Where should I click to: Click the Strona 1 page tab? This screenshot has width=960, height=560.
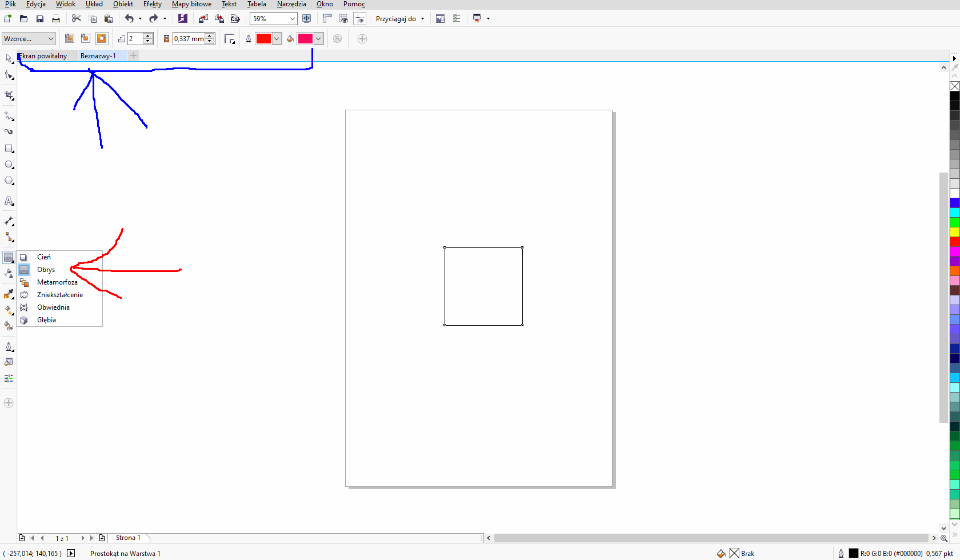click(128, 538)
